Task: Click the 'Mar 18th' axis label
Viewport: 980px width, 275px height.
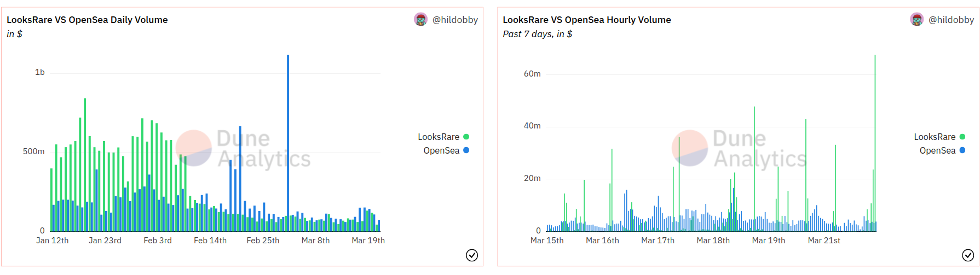Action: tap(713, 241)
